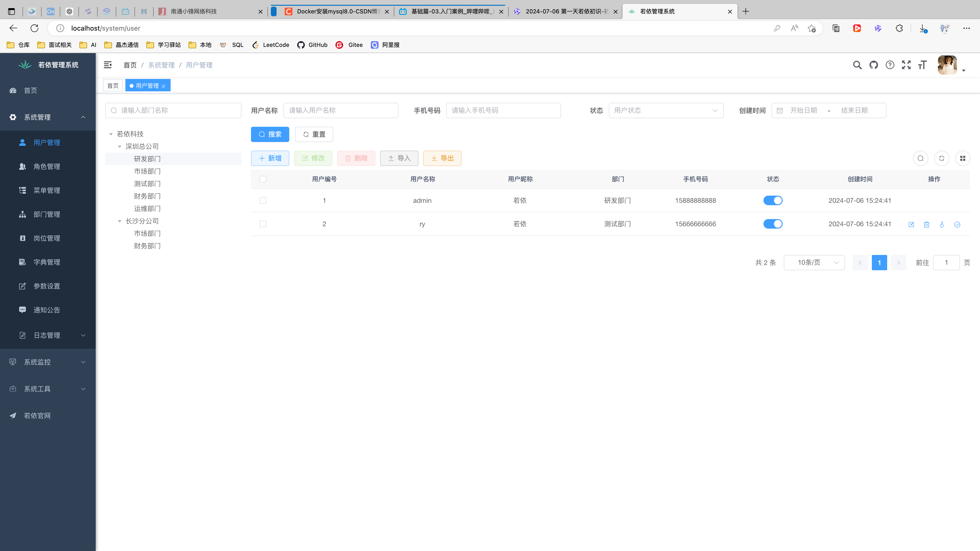Viewport: 980px width, 551px height.
Task: Click the help document question icon
Action: click(x=890, y=65)
